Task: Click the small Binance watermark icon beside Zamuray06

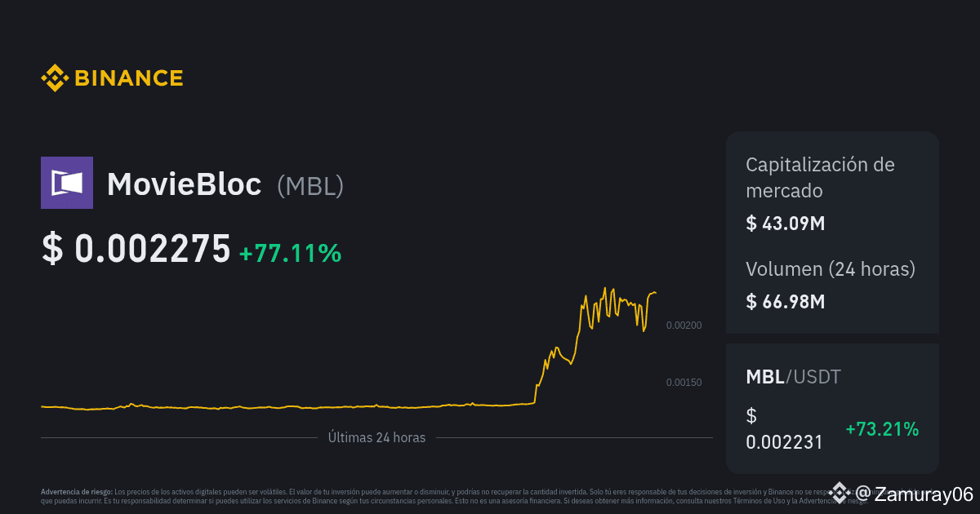Action: (839, 492)
